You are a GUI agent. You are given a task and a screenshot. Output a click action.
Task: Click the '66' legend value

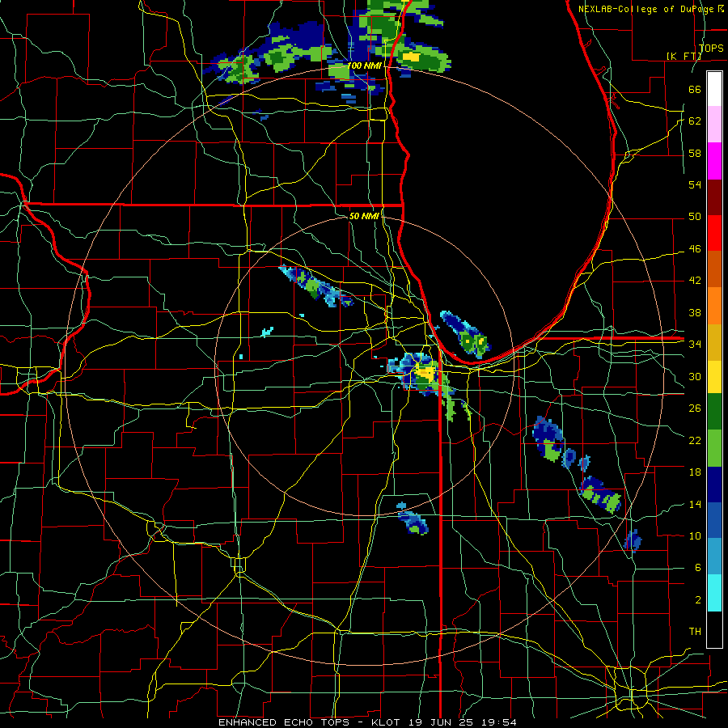pos(695,89)
